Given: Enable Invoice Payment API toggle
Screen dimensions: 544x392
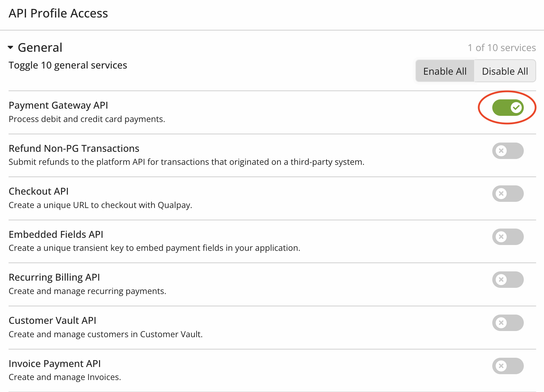Looking at the screenshot, I should (x=508, y=366).
